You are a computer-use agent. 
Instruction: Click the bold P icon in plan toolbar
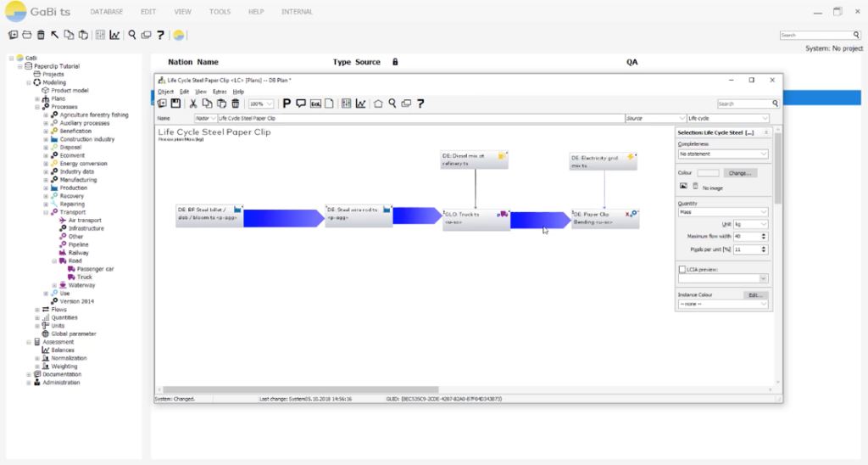click(287, 104)
